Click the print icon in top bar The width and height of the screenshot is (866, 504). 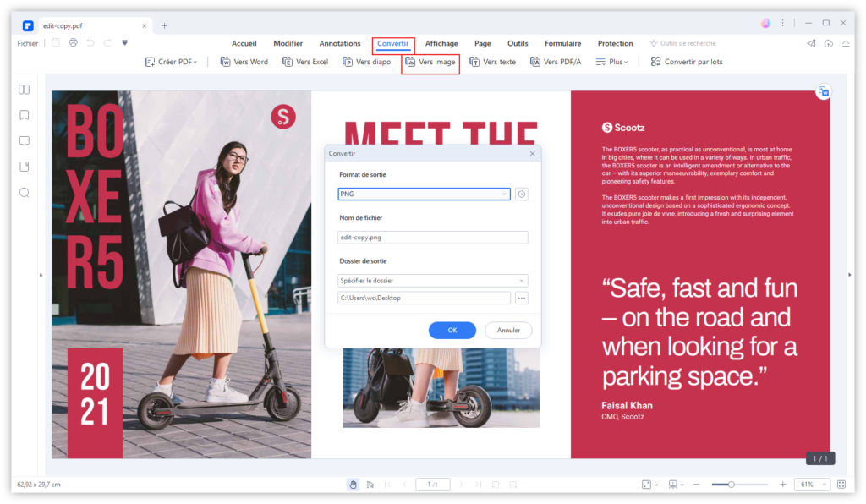point(74,43)
